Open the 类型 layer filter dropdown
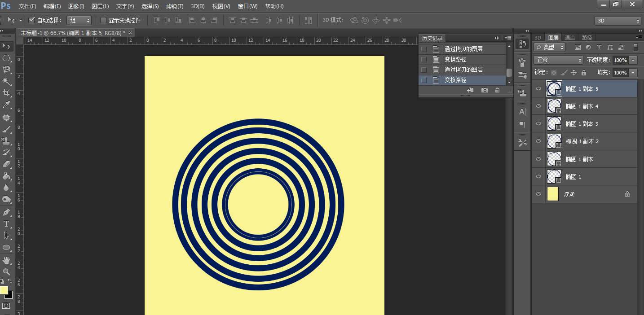The width and height of the screenshot is (644, 315). pyautogui.click(x=549, y=47)
